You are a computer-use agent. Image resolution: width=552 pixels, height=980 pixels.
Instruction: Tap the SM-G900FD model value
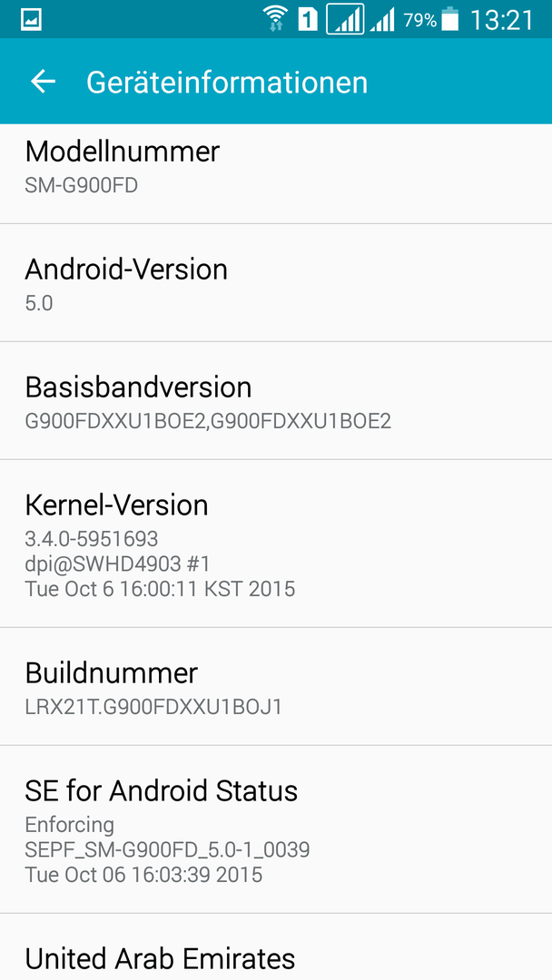pyautogui.click(x=82, y=186)
